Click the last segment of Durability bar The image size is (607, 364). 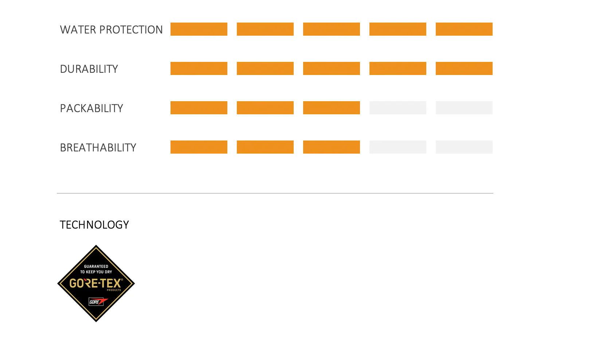(x=464, y=68)
